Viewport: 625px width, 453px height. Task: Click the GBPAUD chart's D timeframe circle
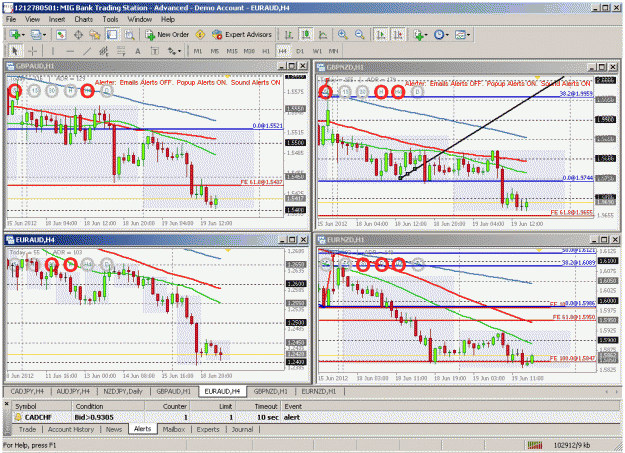[106, 91]
